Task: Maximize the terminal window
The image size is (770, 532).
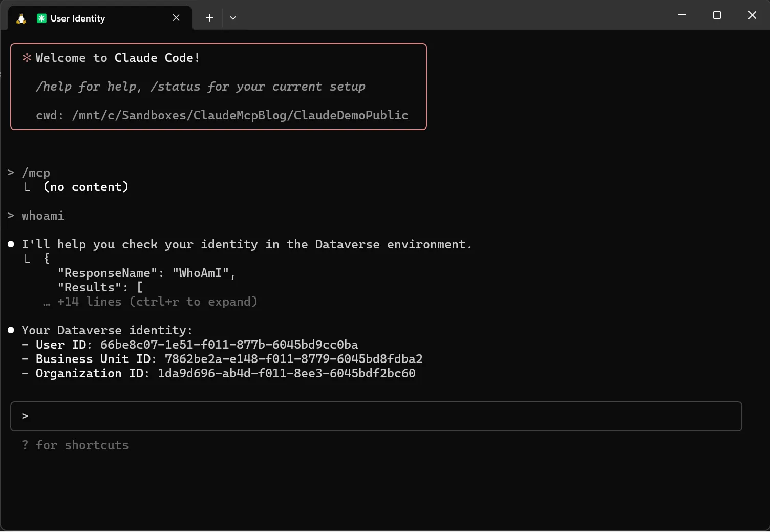Action: point(717,15)
